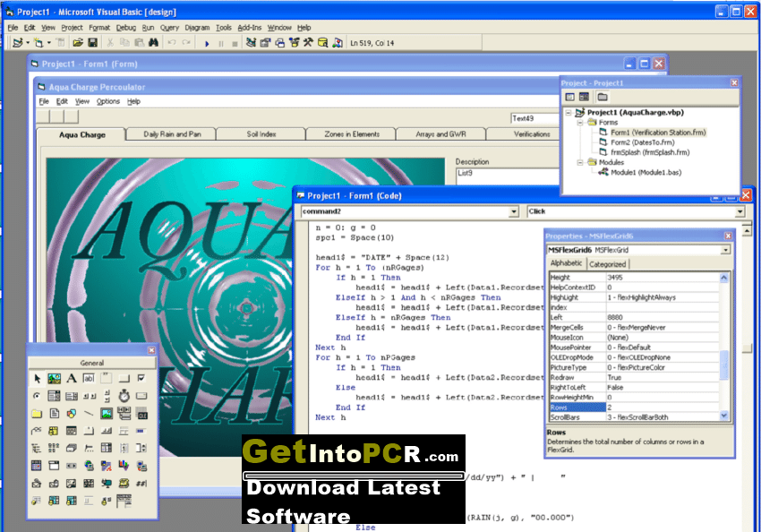Viewport: 761px width, 532px height.
Task: Collapse the Forms folder in project tree
Action: (x=580, y=123)
